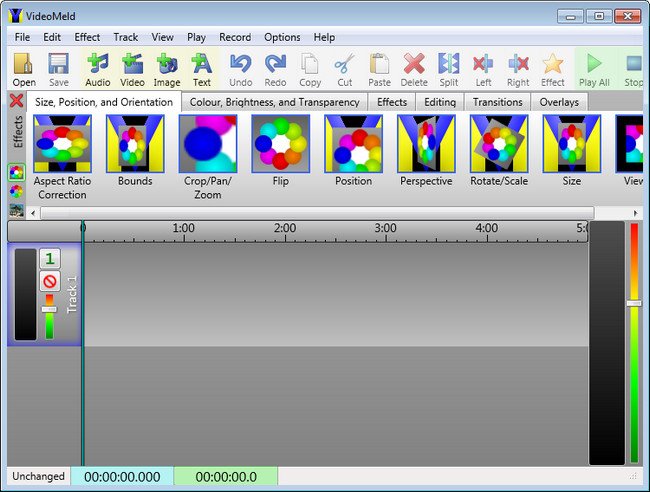Viewport: 650px width, 492px height.
Task: Open the Record menu
Action: click(x=235, y=37)
